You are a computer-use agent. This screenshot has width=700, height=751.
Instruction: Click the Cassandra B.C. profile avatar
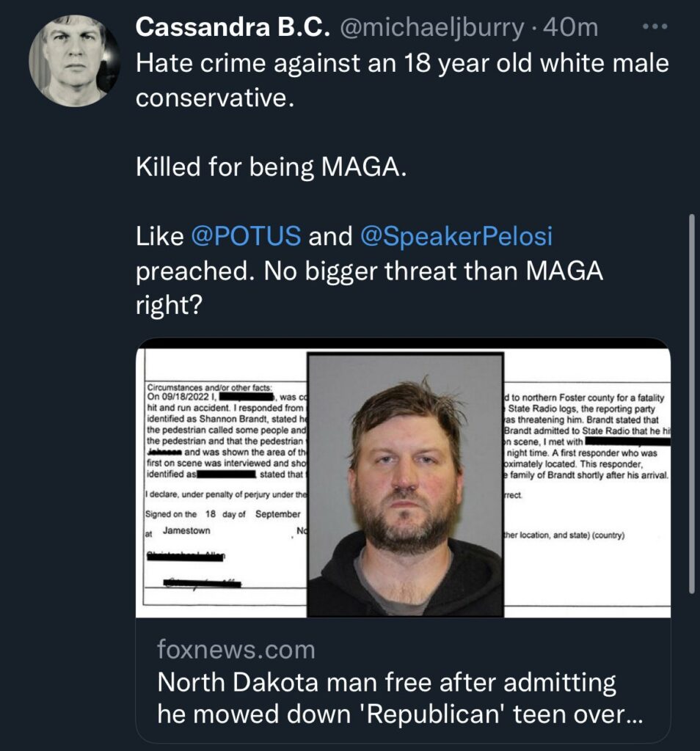point(74,60)
